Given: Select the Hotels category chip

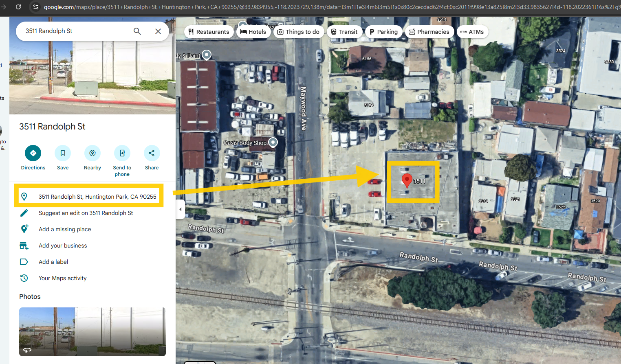Looking at the screenshot, I should click(253, 32).
